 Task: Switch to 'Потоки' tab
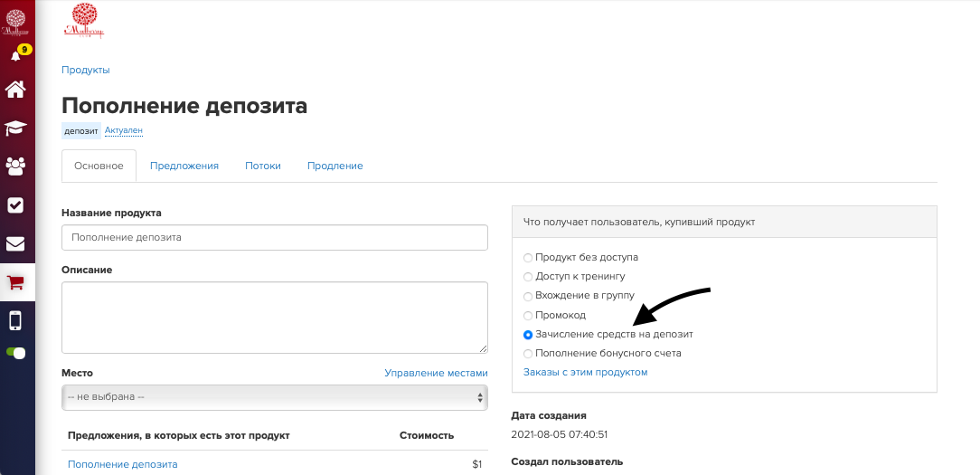tap(262, 166)
